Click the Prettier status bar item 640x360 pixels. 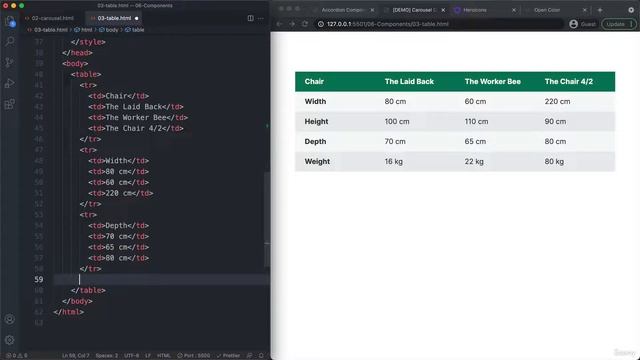point(229,356)
